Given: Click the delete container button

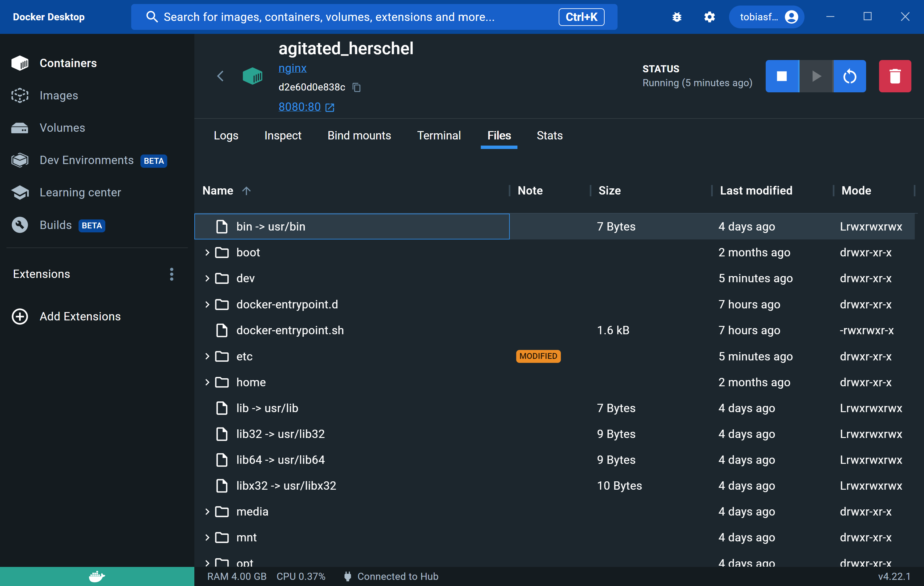Looking at the screenshot, I should coord(895,75).
